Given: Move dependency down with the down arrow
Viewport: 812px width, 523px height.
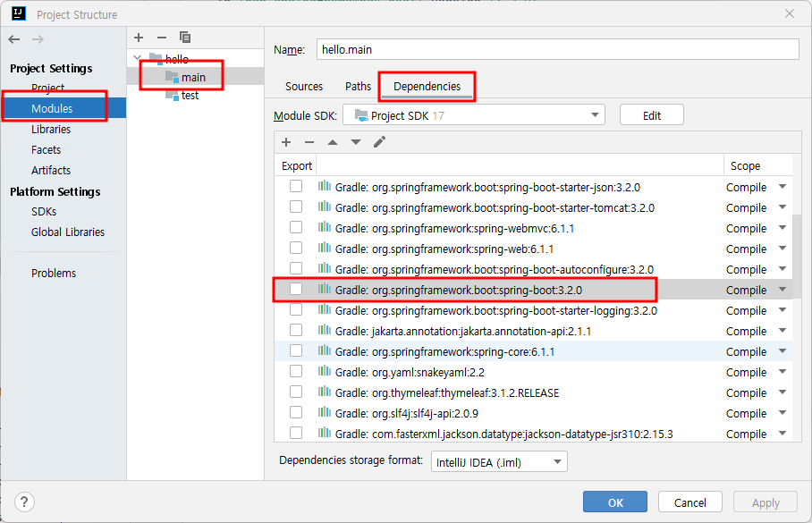Looking at the screenshot, I should point(356,142).
